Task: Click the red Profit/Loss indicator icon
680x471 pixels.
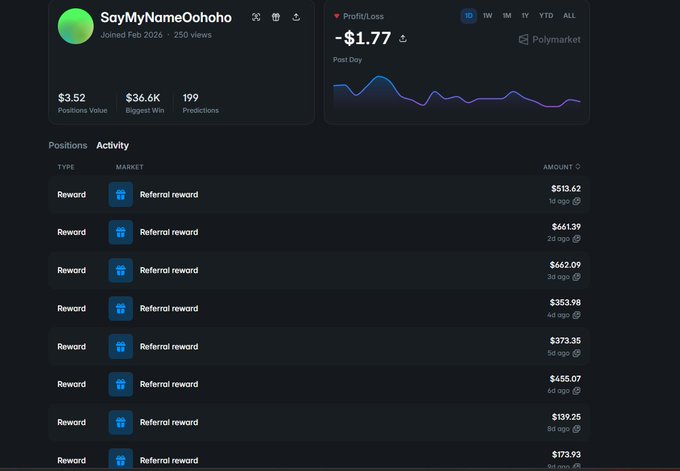Action: pyautogui.click(x=337, y=16)
